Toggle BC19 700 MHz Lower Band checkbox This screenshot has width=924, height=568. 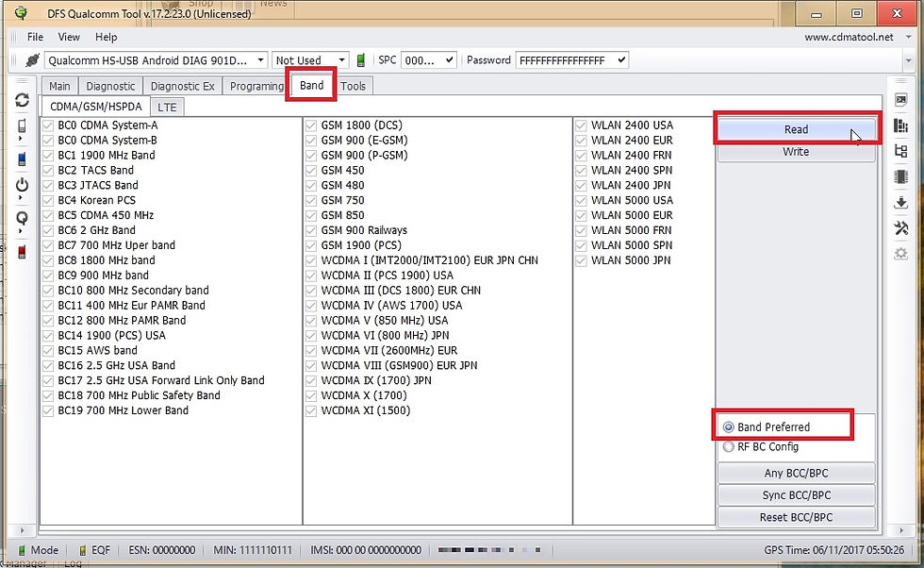point(48,410)
